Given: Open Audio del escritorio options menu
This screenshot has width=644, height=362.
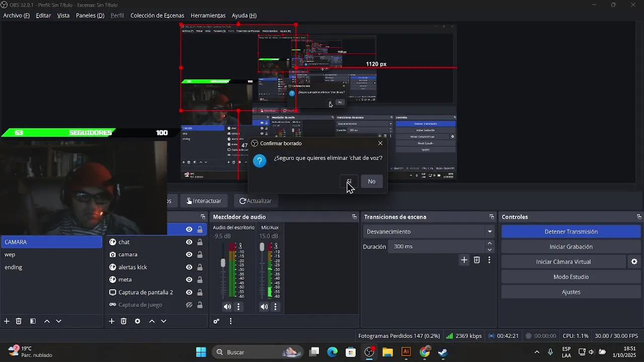Looking at the screenshot, I should pyautogui.click(x=238, y=307).
